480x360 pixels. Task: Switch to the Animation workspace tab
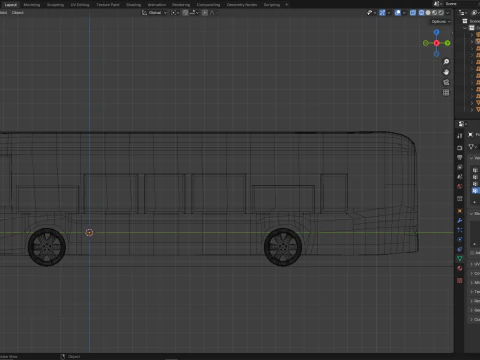coord(157,5)
